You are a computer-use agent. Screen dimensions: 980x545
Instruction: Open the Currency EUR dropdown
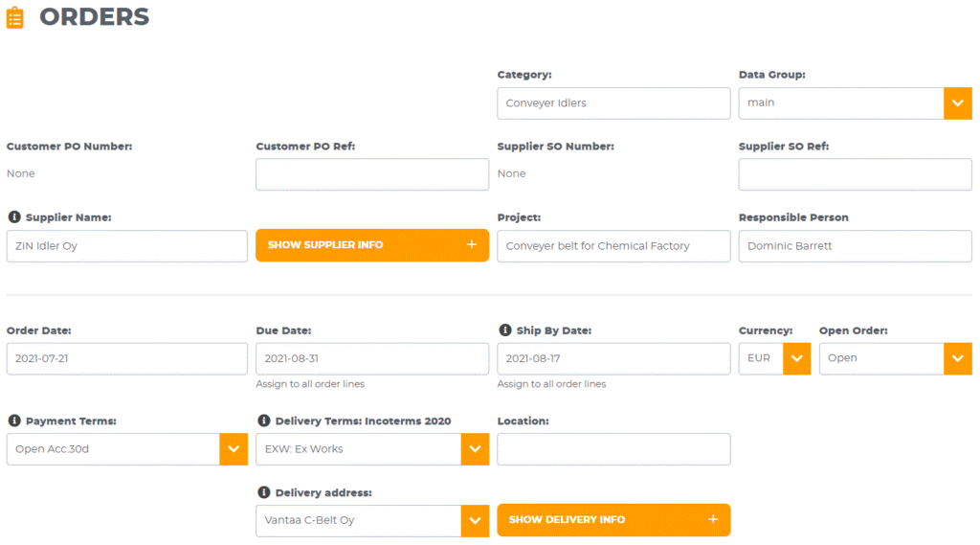[x=796, y=358]
